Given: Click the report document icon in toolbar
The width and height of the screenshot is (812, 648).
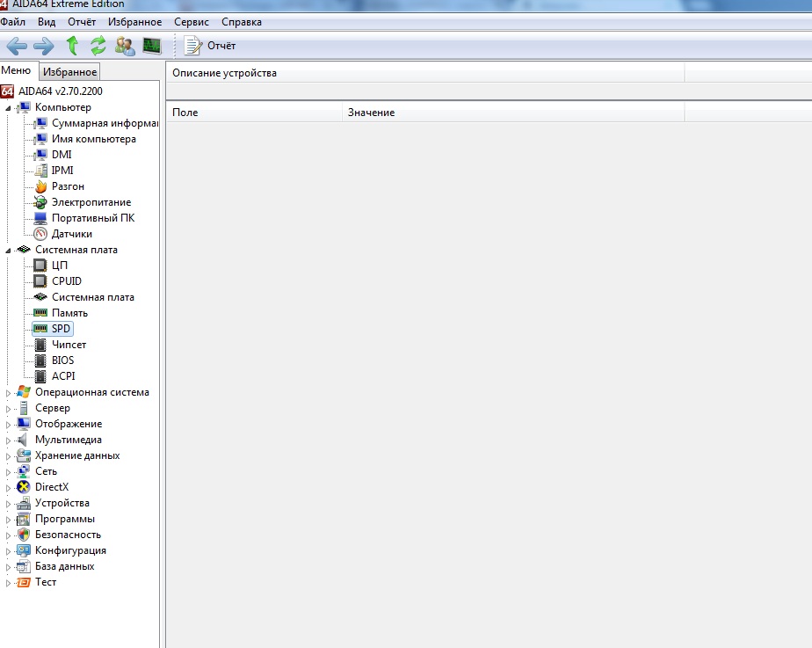Looking at the screenshot, I should [x=192, y=46].
